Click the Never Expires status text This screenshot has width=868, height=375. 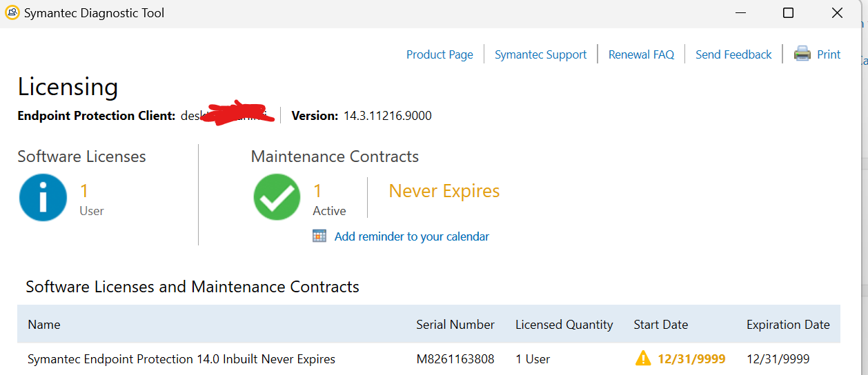tap(444, 191)
